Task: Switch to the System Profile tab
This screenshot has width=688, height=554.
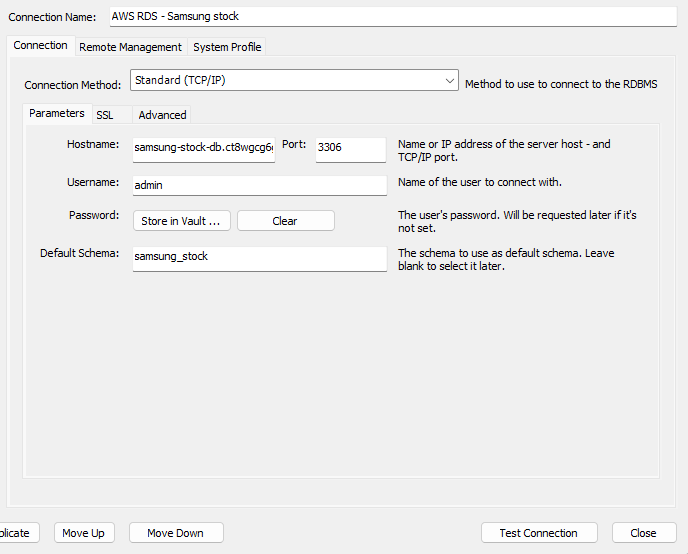Action: 227,47
